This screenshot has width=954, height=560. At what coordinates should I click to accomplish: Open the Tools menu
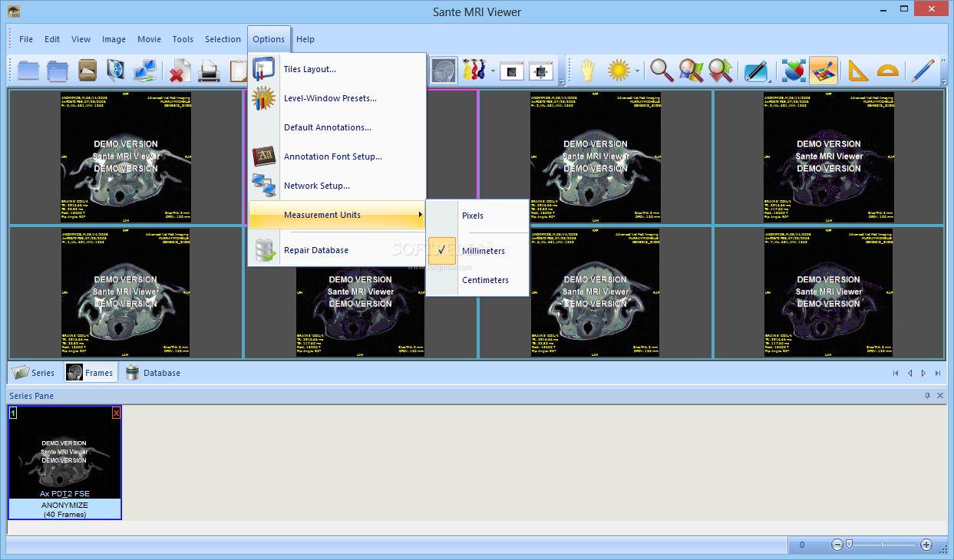[x=183, y=39]
